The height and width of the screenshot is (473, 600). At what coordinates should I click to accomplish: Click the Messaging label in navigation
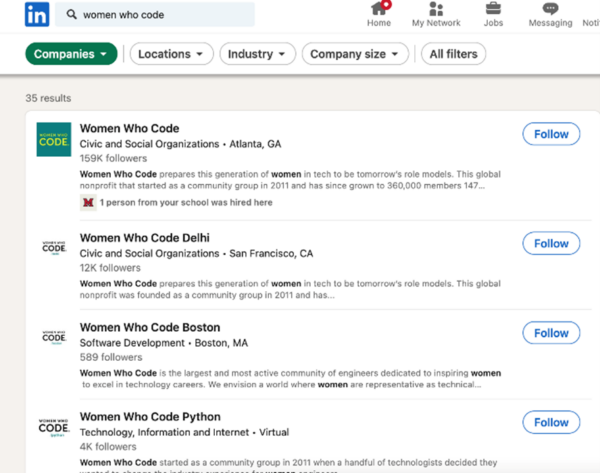tap(550, 23)
